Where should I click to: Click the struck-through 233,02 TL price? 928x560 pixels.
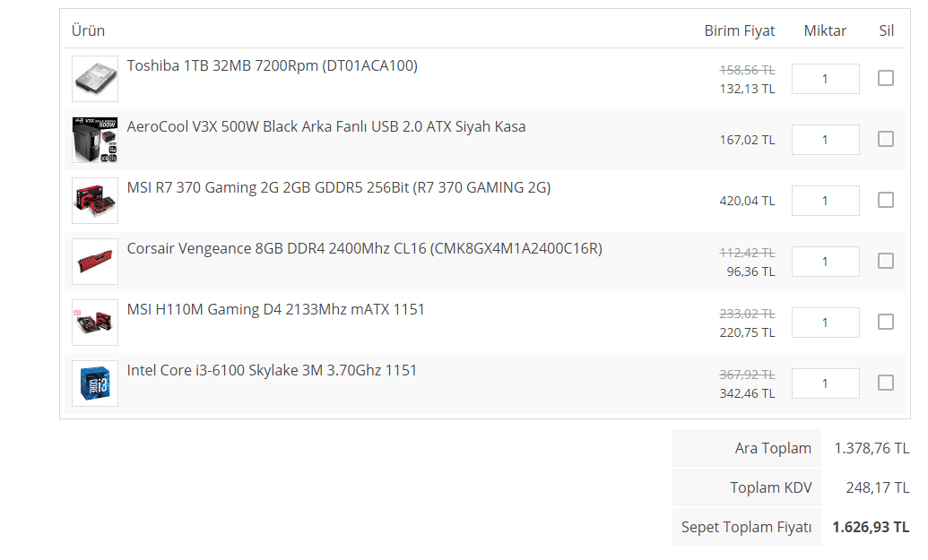(747, 314)
